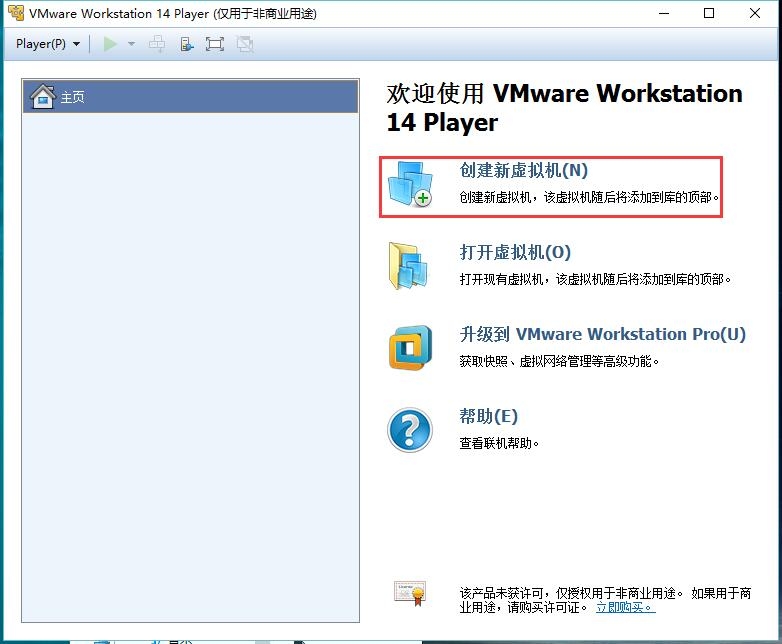This screenshot has width=782, height=644.
Task: Click the 打开虚拟机(O) link
Action: coord(515,252)
